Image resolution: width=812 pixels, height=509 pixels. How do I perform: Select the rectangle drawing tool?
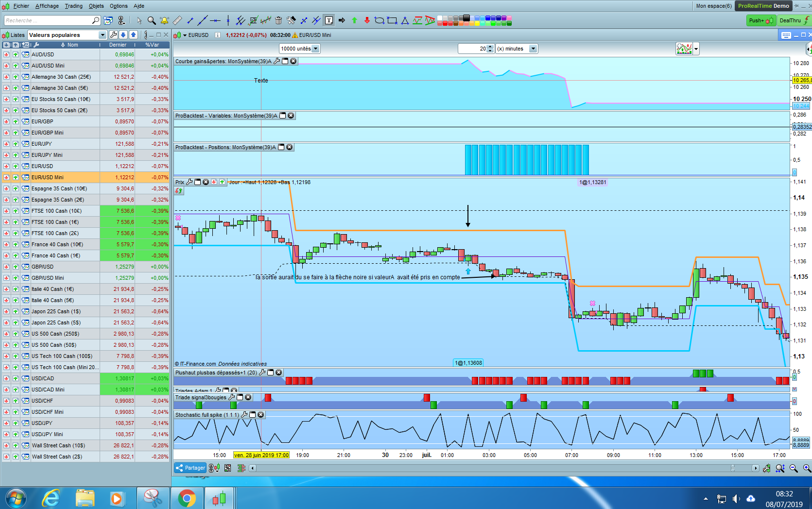(x=392, y=20)
